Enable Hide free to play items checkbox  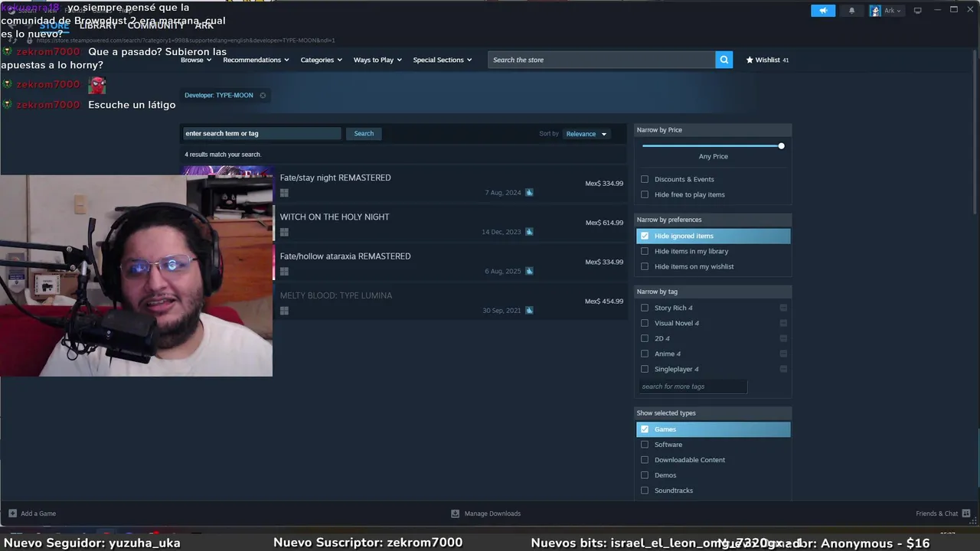645,194
